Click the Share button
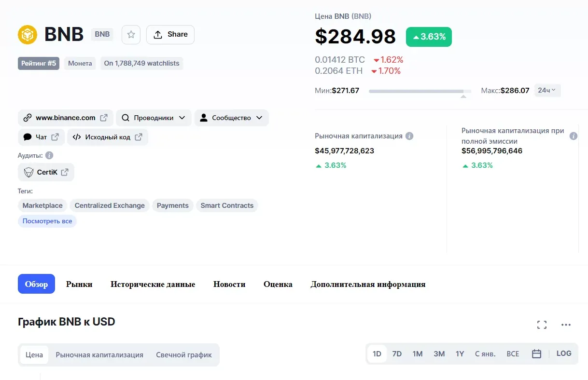 170,35
